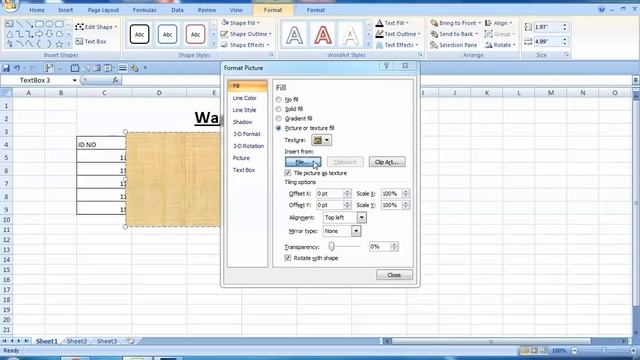Click the insert function fx icon
640x360 pixels.
[x=116, y=80]
